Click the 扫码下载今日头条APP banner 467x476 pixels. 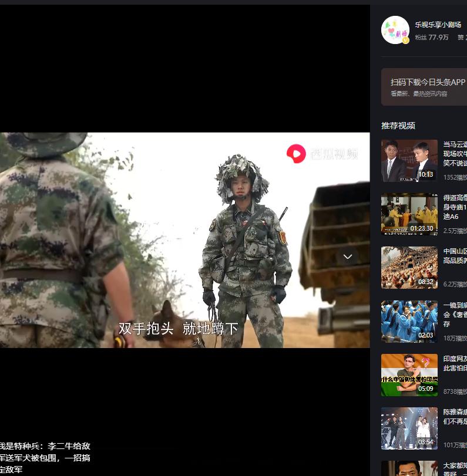(424, 87)
